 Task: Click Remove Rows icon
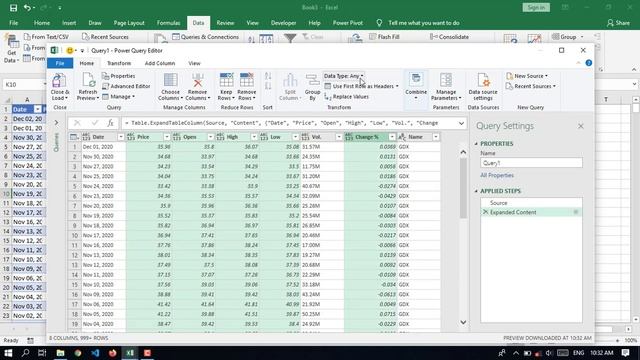[x=247, y=80]
